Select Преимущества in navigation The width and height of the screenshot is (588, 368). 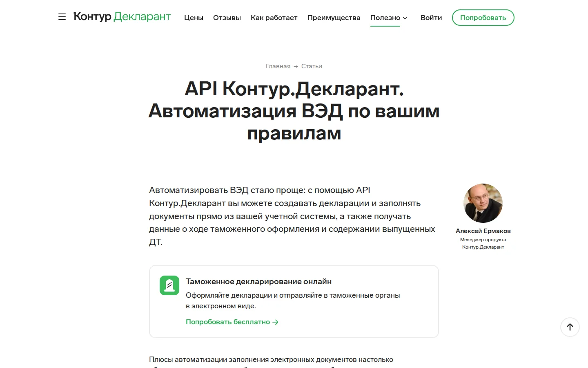334,18
